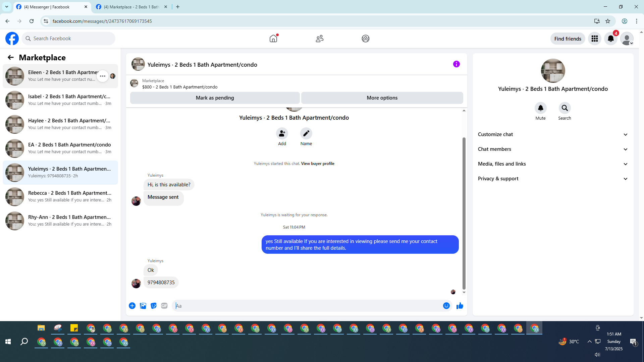Open the emoji picker in message box
The image size is (644, 362).
click(446, 306)
